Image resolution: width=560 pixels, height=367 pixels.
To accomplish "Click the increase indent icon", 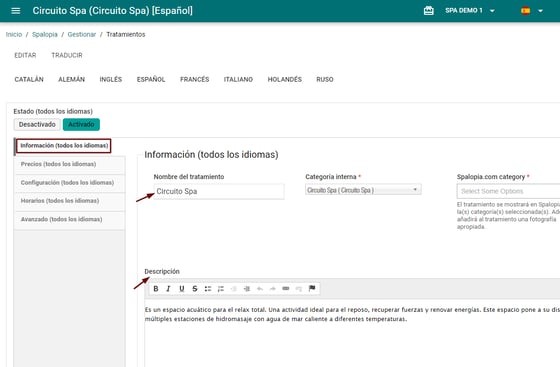I will (246, 288).
